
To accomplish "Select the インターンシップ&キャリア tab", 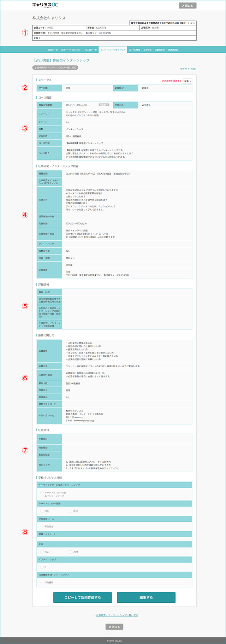I will point(113,50).
